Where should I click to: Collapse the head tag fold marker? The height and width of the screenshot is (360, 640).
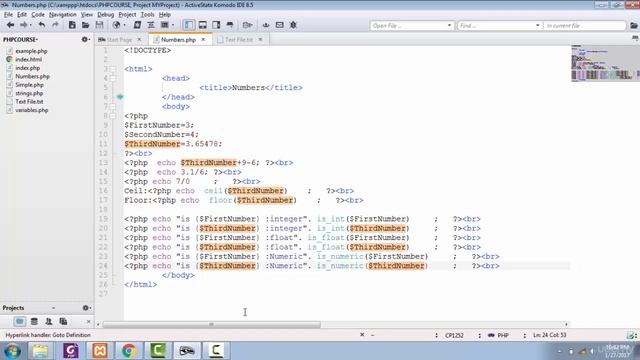[113, 78]
